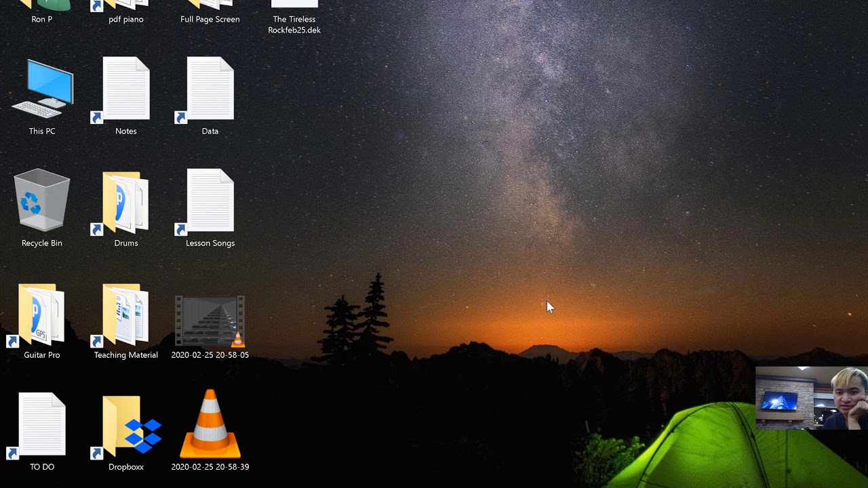Click the "Recycle Bin" label text
The image size is (868, 488).
tap(42, 243)
